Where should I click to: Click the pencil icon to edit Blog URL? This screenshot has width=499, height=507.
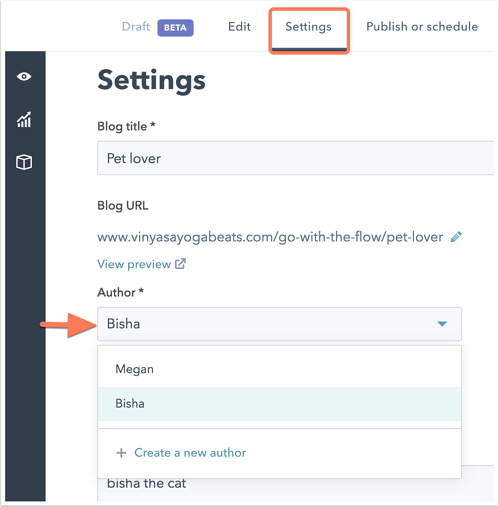(x=456, y=237)
